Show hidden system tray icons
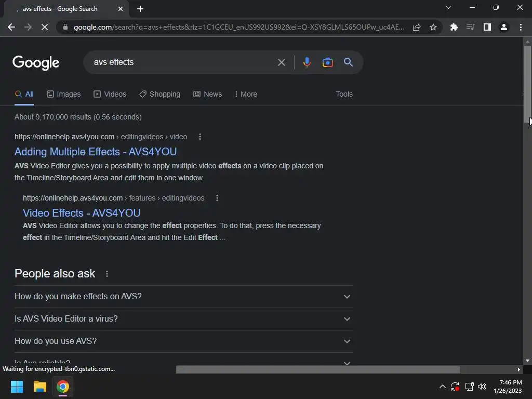This screenshot has width=532, height=399. click(x=443, y=387)
